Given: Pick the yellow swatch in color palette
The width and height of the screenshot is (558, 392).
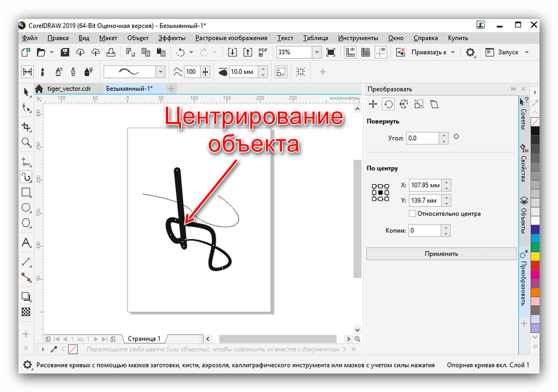Looking at the screenshot, I should tap(535, 256).
